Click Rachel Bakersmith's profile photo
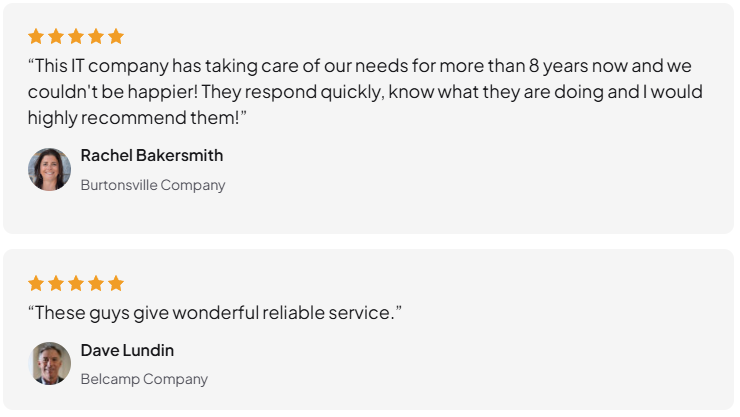 (x=50, y=169)
